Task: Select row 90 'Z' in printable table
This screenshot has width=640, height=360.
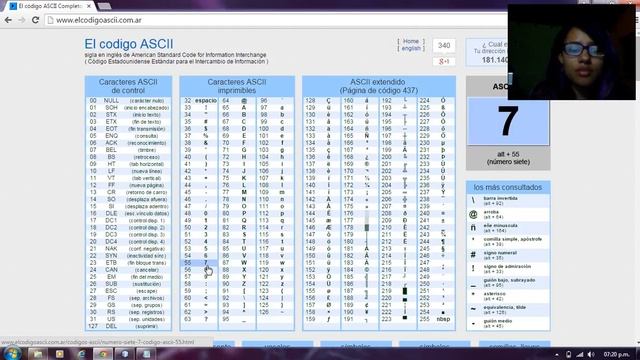Action: [x=237, y=284]
